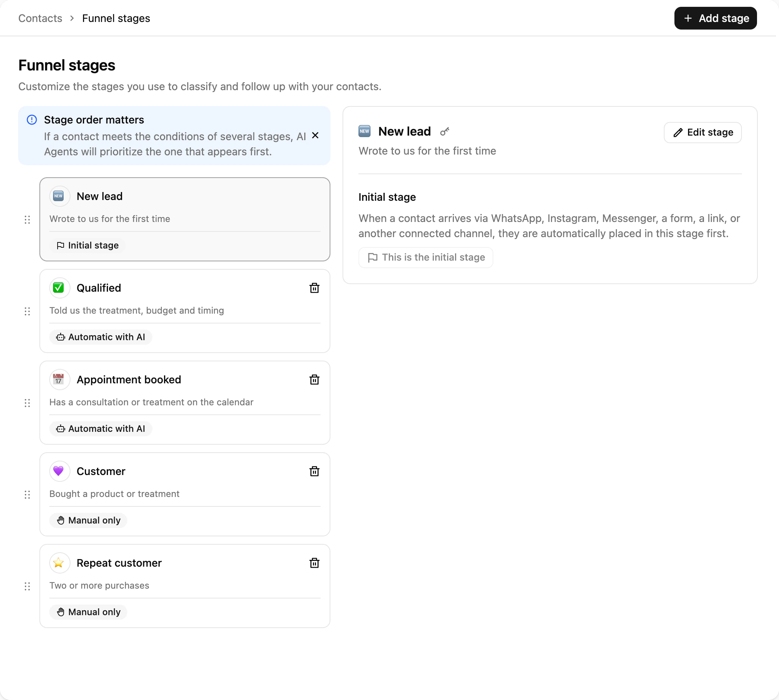Screen dimensions: 779x700
Task: Delete the Qualified stage
Action: click(x=314, y=288)
